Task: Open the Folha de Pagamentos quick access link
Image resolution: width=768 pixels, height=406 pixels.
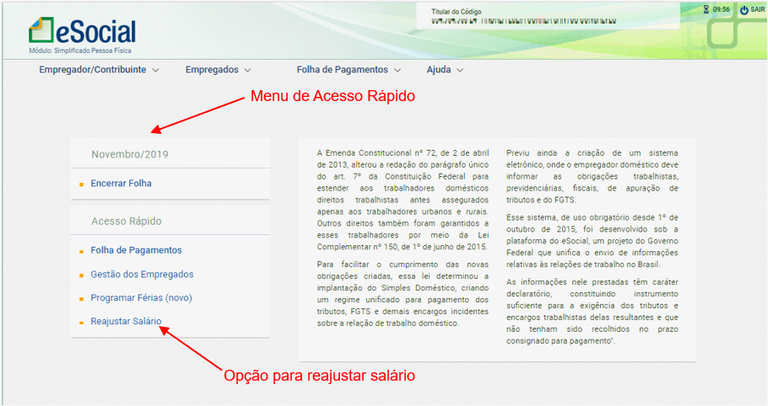Action: tap(136, 250)
